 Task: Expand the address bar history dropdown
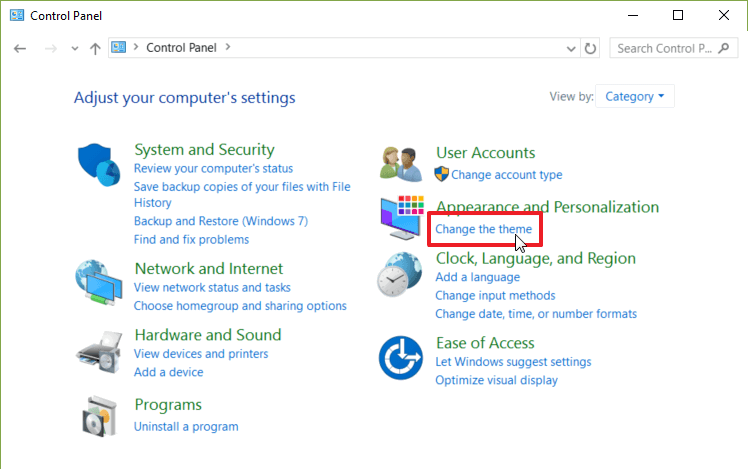570,48
